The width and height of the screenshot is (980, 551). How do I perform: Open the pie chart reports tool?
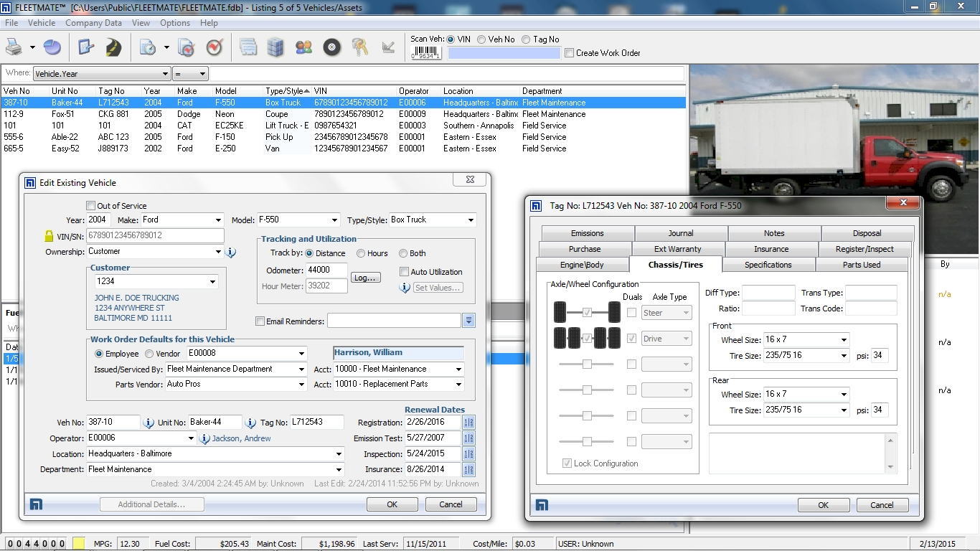point(51,47)
